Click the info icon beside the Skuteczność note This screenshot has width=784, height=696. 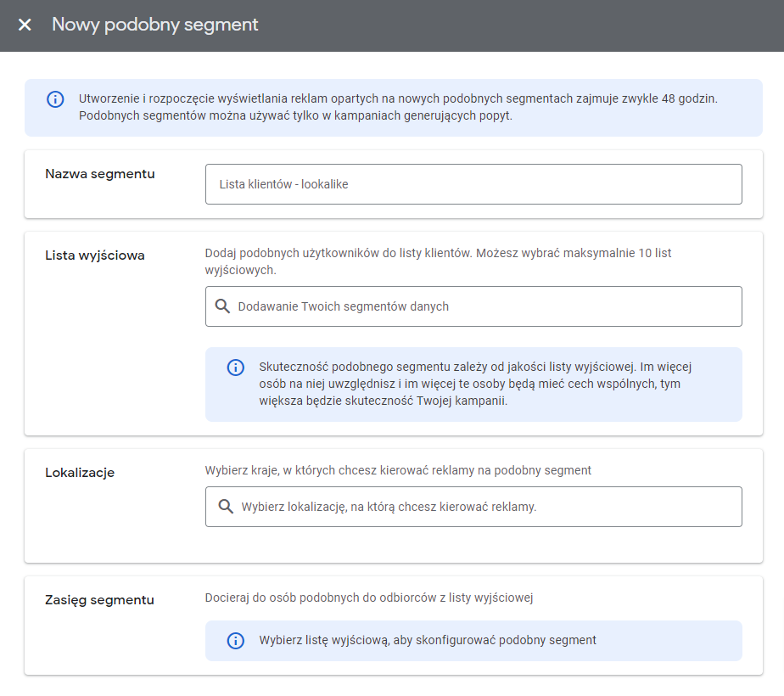[x=235, y=368]
